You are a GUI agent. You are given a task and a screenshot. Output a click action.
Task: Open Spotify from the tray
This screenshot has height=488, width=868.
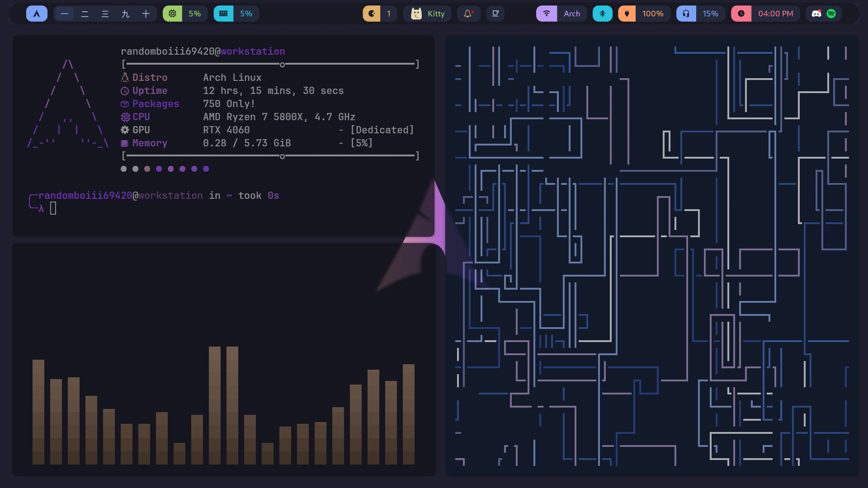831,14
